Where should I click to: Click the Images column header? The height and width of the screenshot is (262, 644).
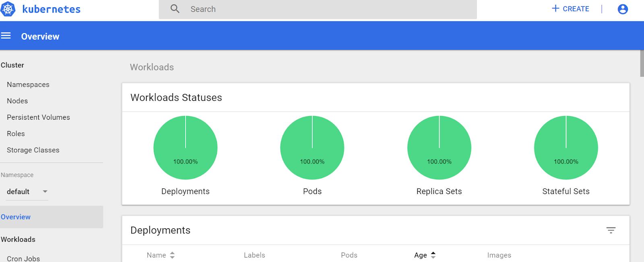point(499,255)
